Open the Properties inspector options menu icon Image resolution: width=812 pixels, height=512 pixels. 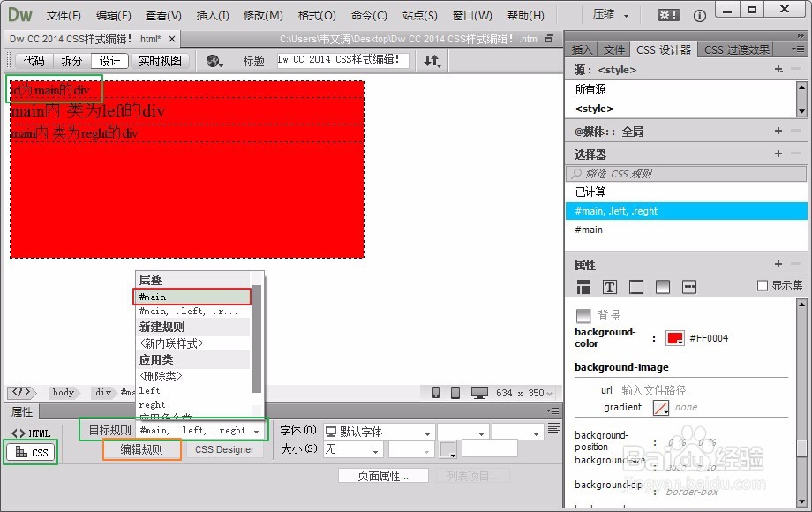[553, 411]
